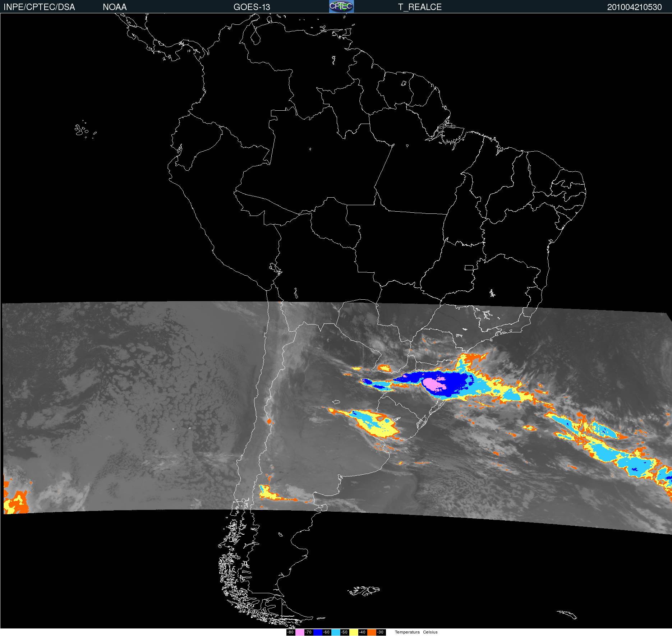The width and height of the screenshot is (672, 636).
Task: Click the INPE/CPTEC/DSA header text
Action: (x=39, y=7)
